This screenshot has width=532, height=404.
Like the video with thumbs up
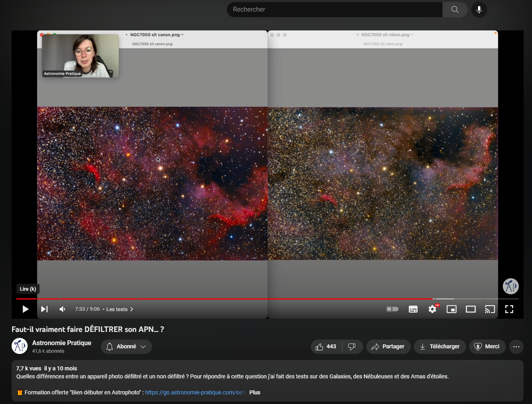tap(326, 347)
